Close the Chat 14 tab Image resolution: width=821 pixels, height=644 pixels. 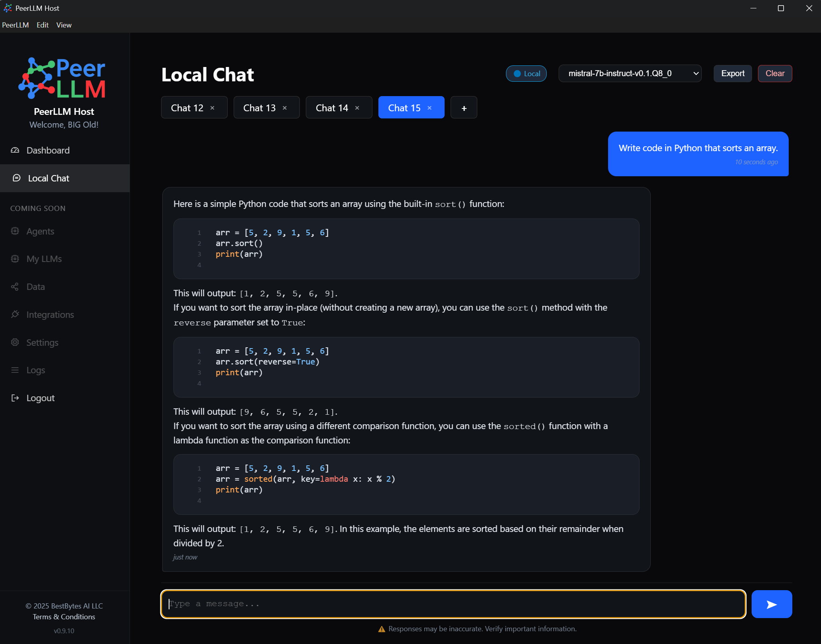[x=357, y=108]
